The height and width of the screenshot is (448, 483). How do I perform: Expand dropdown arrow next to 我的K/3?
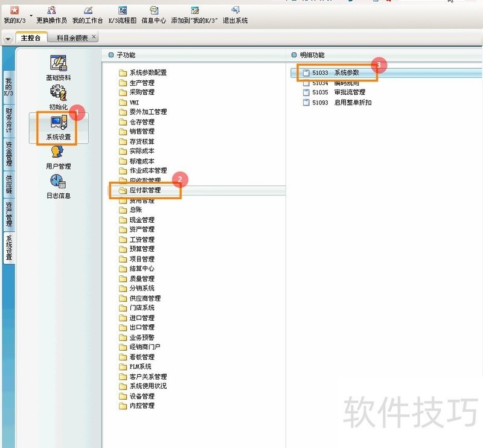[x=31, y=16]
